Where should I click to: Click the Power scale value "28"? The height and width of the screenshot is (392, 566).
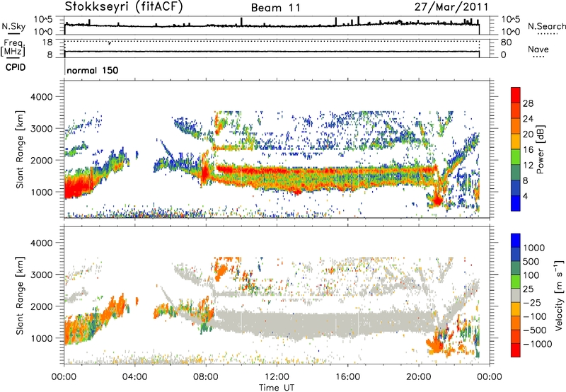coord(528,103)
